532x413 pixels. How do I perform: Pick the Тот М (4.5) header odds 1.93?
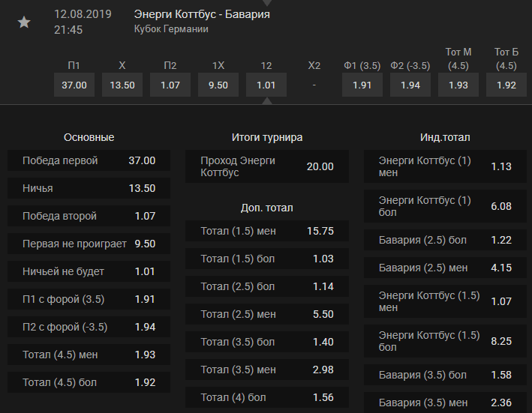coord(458,85)
